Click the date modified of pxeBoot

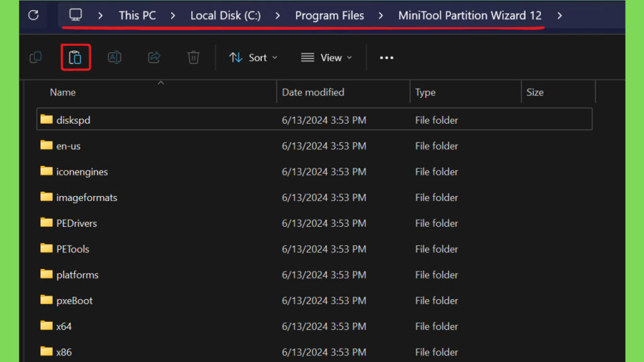click(x=324, y=301)
